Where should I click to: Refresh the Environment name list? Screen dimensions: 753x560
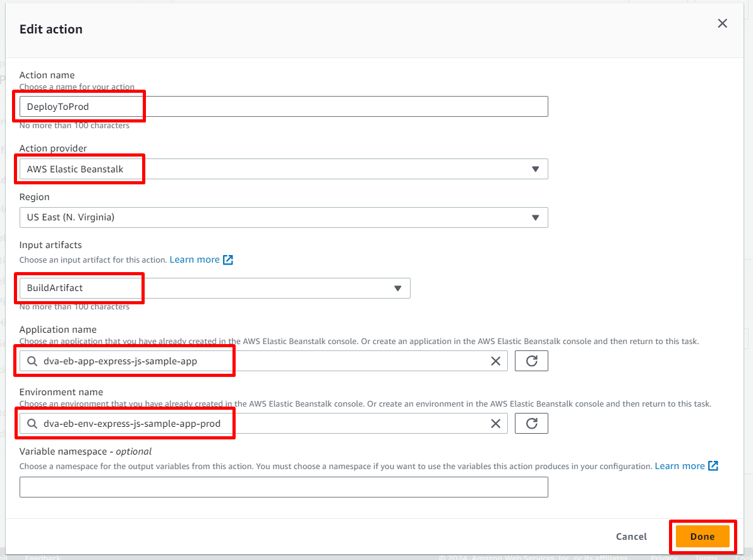[531, 424]
